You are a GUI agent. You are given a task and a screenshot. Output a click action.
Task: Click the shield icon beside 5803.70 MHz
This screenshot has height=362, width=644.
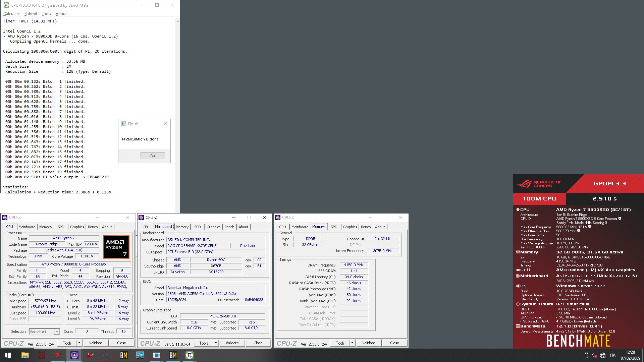pyautogui.click(x=578, y=231)
